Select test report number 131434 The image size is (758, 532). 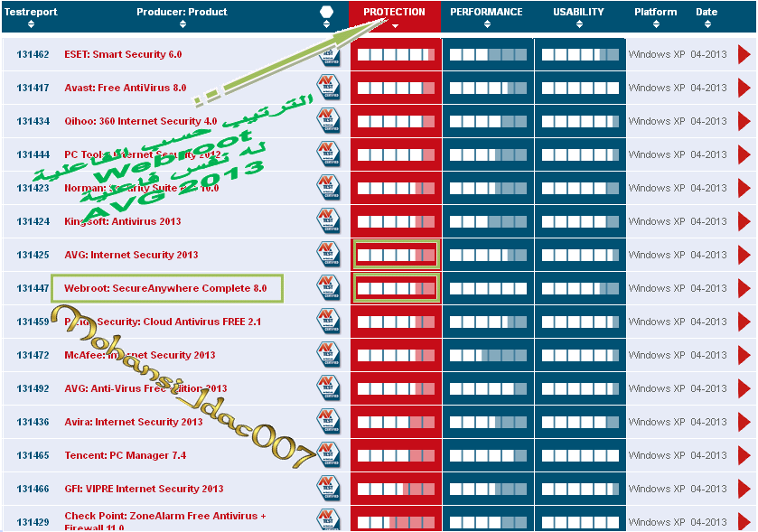[33, 121]
